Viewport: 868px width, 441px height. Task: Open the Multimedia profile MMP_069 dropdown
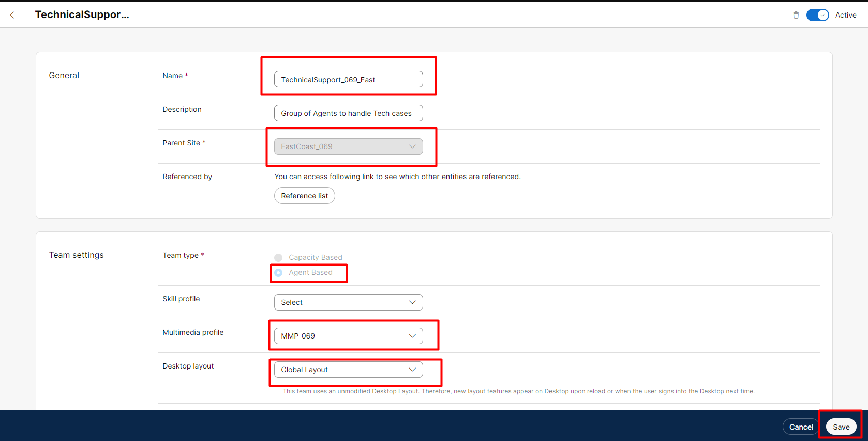point(348,336)
